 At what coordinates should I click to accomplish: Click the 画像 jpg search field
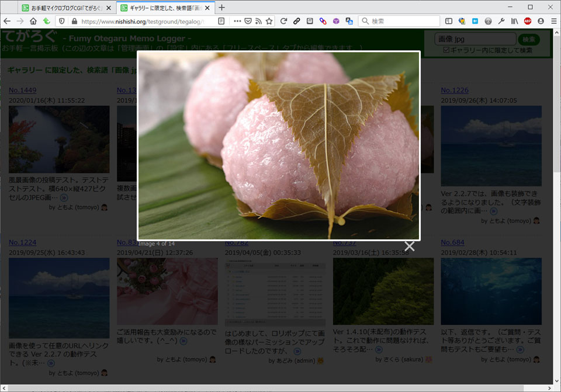coord(476,39)
